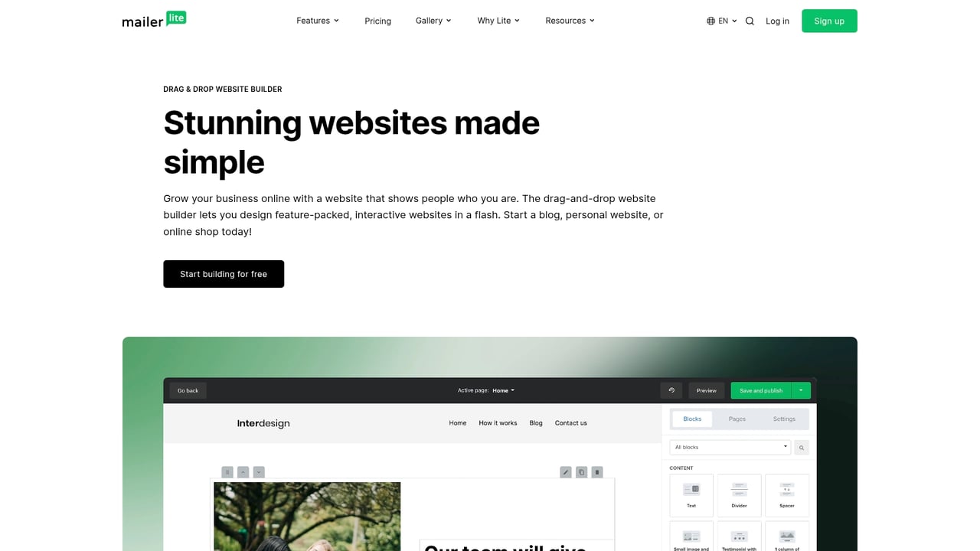Click the block drag handle icon

[x=227, y=472]
